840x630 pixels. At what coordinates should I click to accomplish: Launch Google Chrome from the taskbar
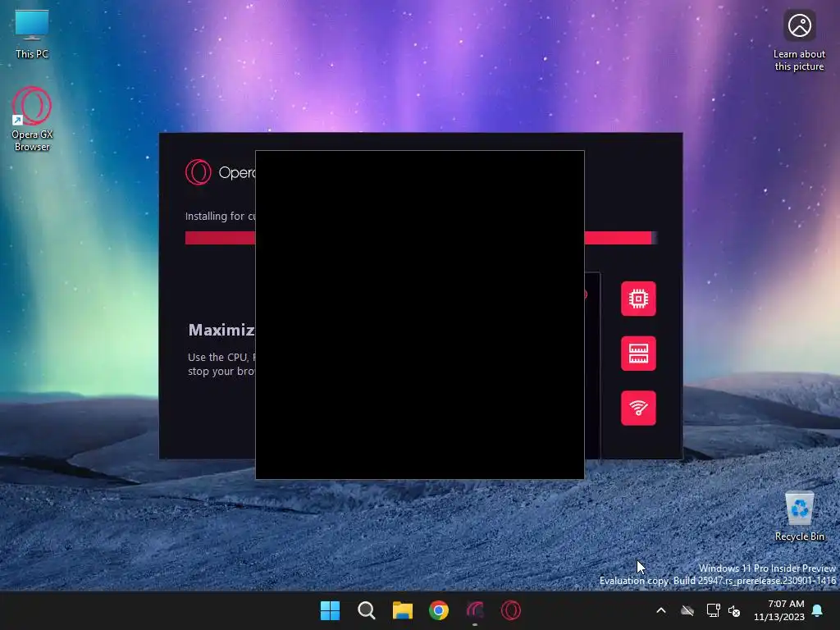[x=439, y=610]
